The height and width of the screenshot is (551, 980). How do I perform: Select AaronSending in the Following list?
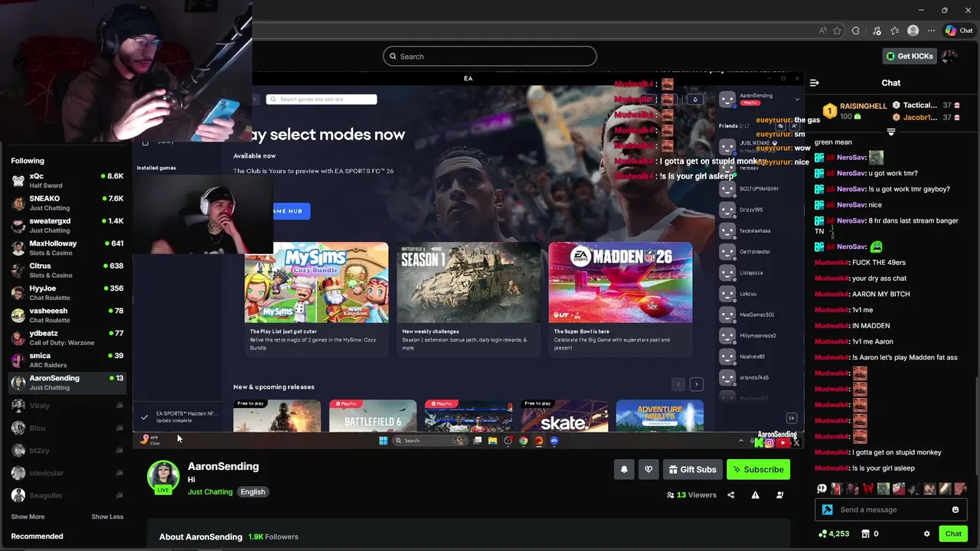click(67, 383)
